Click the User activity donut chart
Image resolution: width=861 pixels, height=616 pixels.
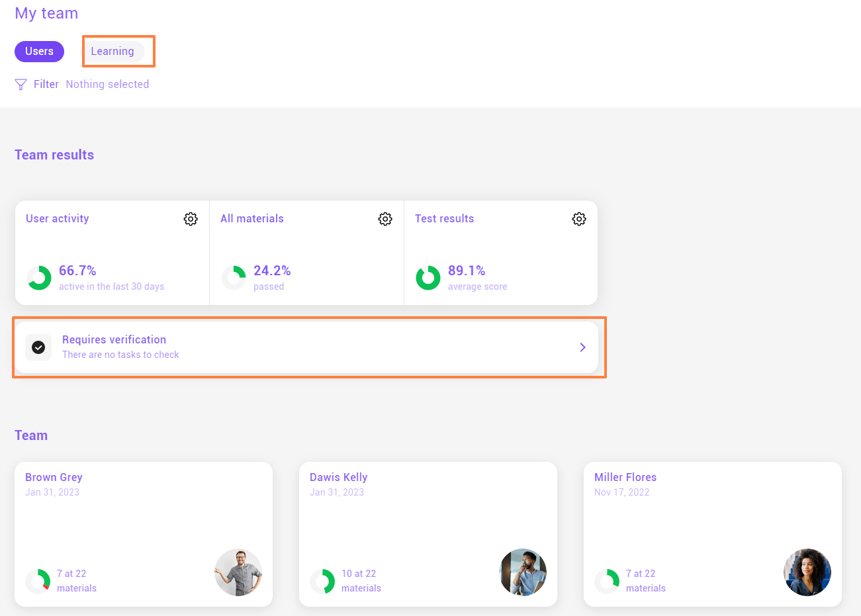point(39,278)
